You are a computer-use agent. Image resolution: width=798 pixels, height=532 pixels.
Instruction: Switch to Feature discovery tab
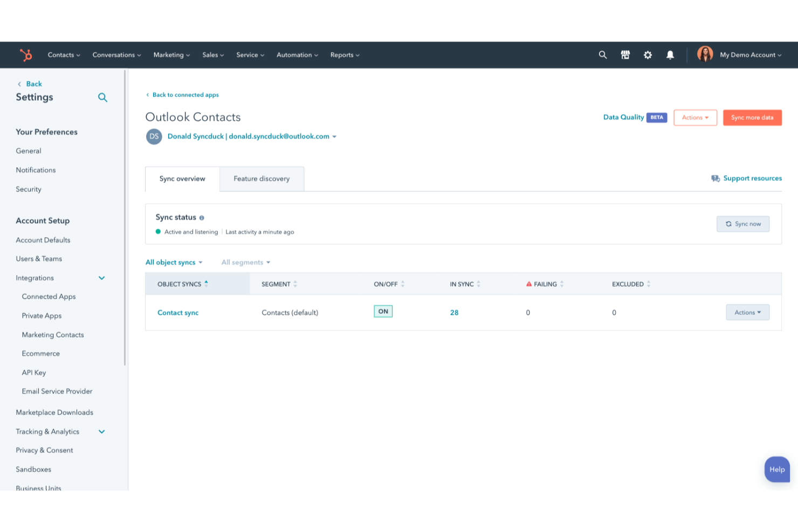(262, 179)
